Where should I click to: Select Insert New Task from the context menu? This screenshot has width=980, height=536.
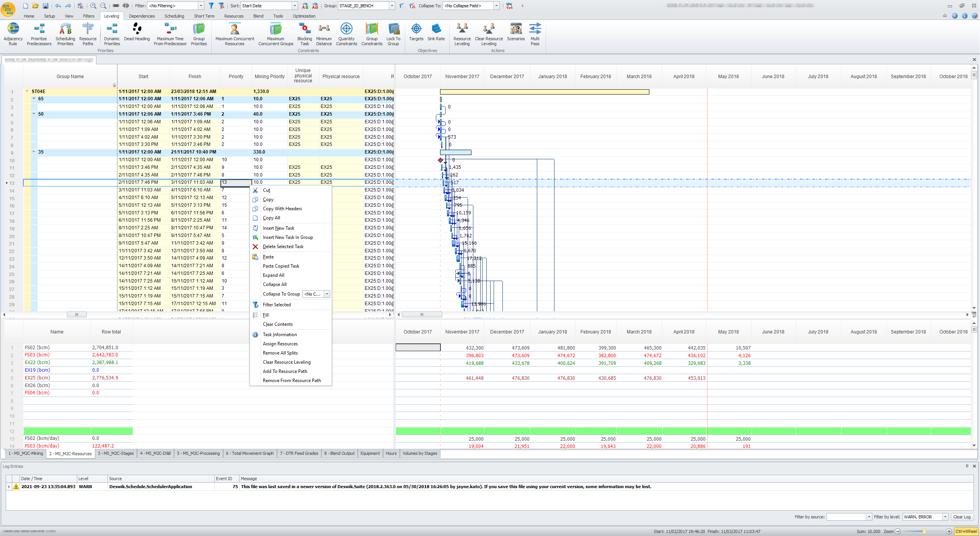point(279,228)
